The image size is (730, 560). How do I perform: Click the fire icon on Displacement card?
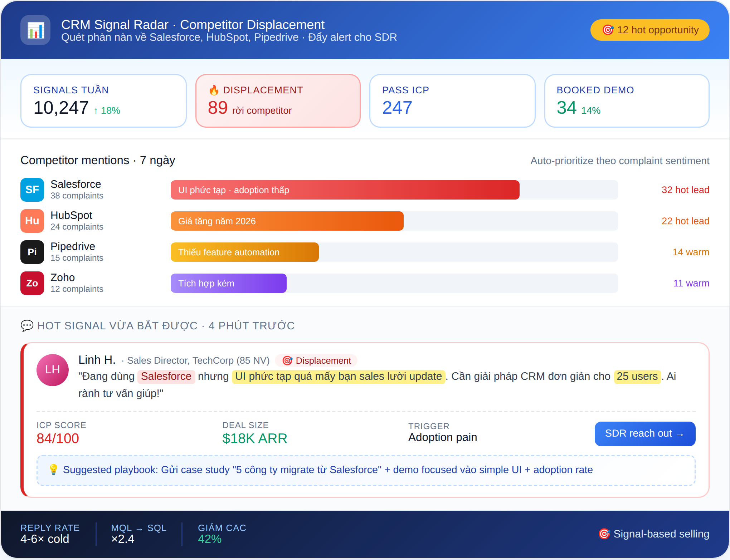214,90
